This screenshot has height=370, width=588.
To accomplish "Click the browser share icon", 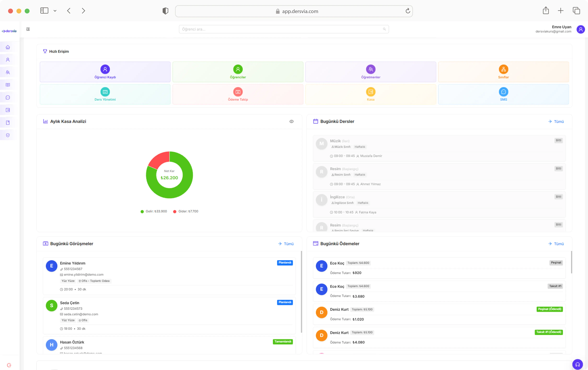I will click(546, 11).
